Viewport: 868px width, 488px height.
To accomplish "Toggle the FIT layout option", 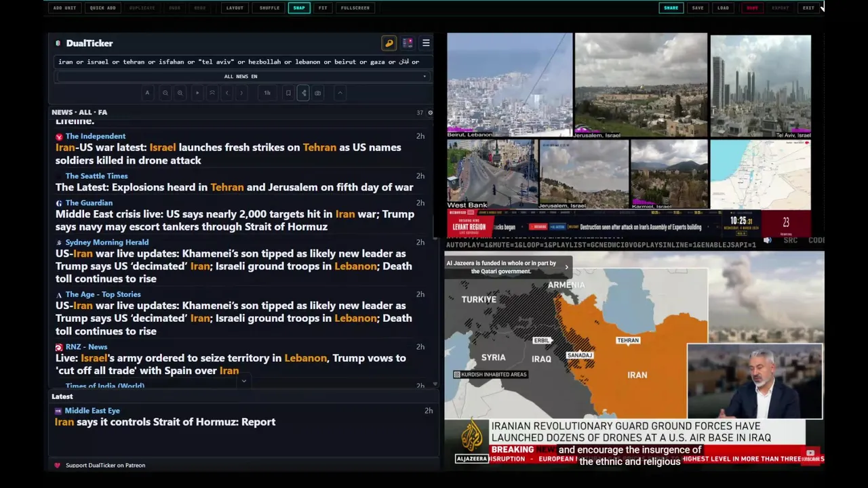I will 323,7.
